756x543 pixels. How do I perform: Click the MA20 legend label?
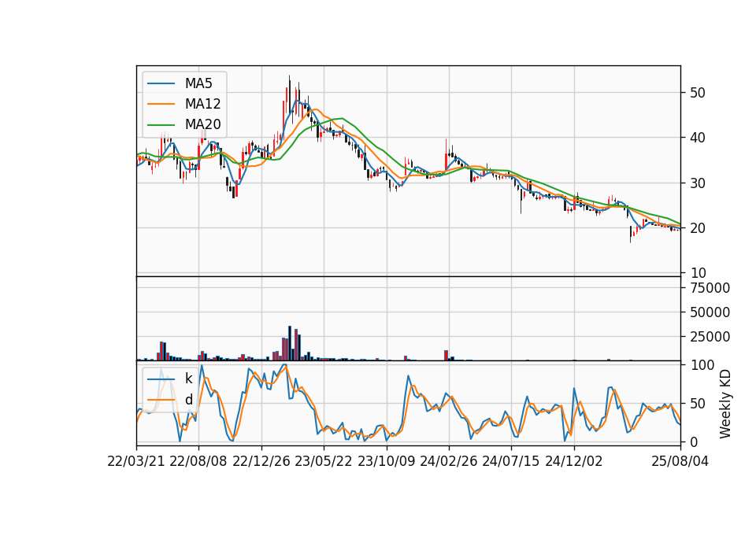[x=202, y=125]
